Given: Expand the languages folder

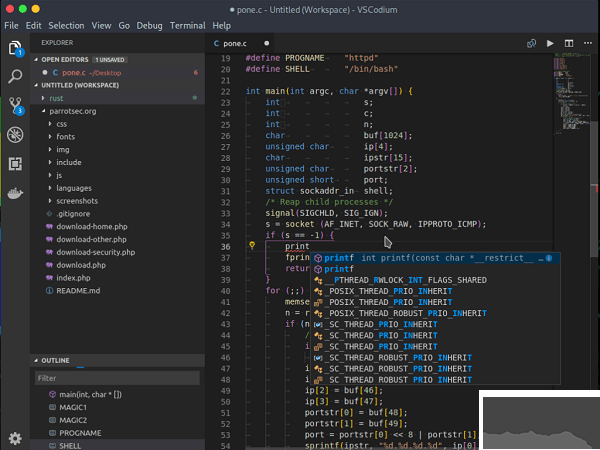Looking at the screenshot, I should 74,188.
